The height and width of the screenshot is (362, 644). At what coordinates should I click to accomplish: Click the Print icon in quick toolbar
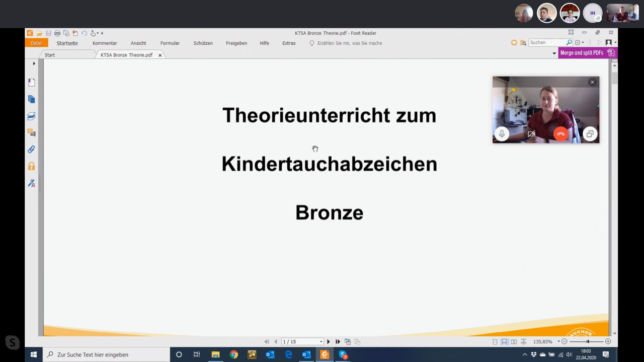57,33
